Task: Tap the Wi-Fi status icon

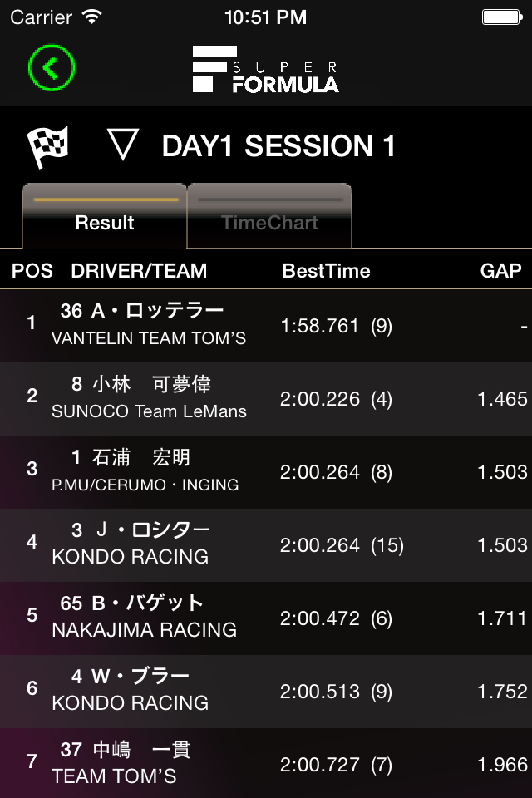Action: tap(91, 17)
